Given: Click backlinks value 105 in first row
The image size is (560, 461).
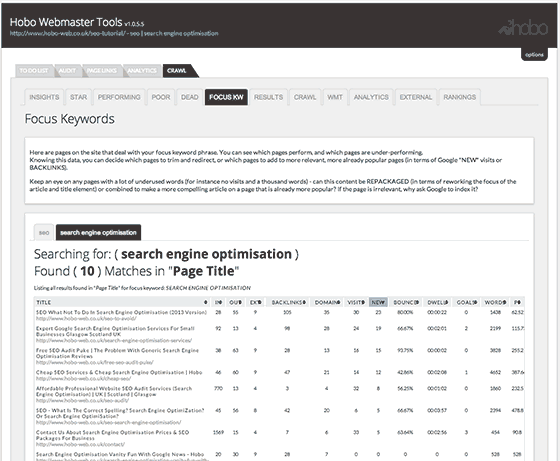Looking at the screenshot, I should (x=287, y=312).
